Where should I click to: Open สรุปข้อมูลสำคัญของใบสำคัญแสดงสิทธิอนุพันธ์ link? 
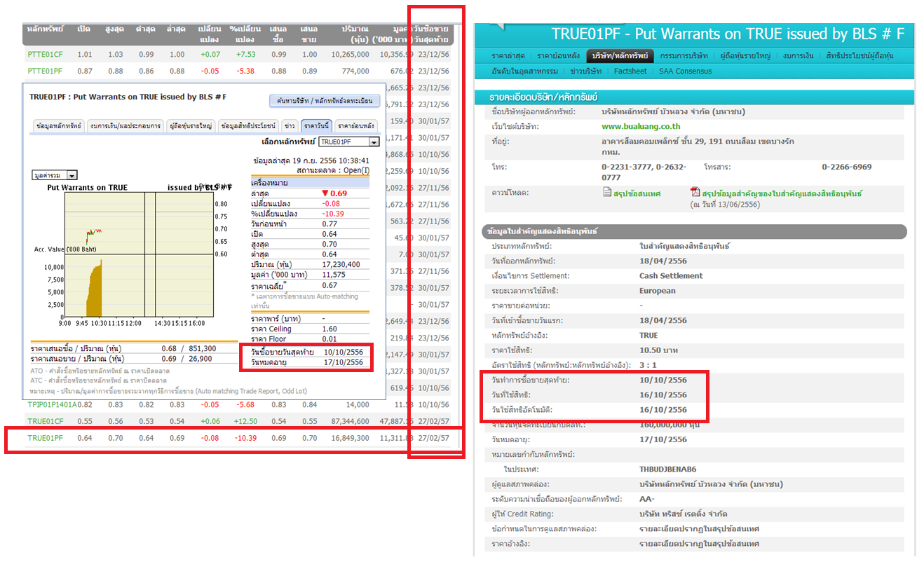pos(782,193)
